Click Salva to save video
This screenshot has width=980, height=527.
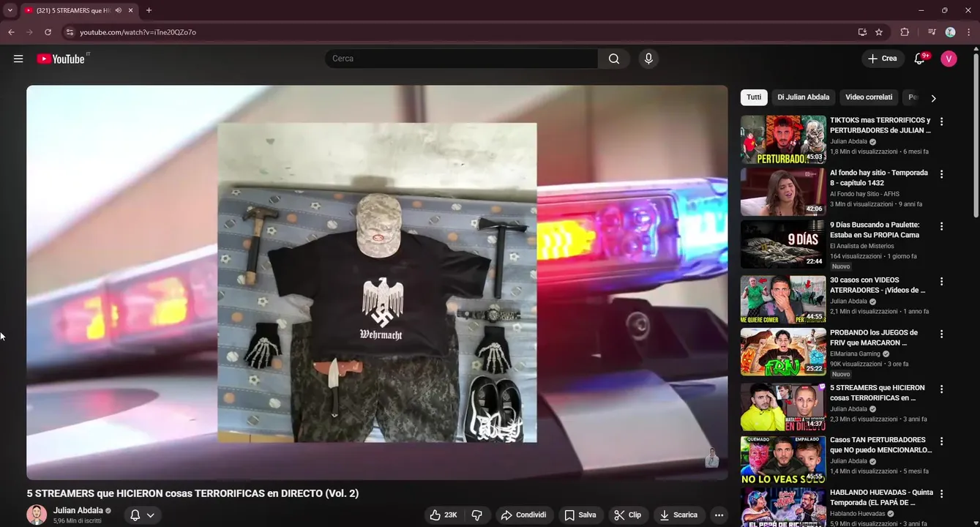click(580, 515)
